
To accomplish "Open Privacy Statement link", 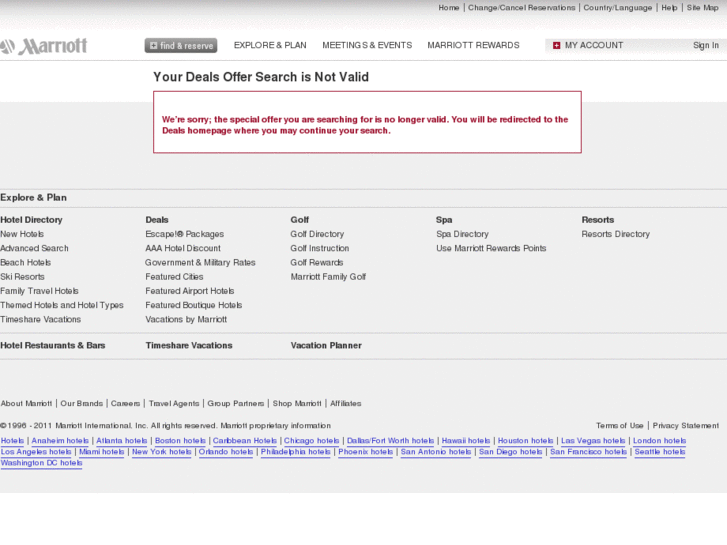I will [x=686, y=426].
